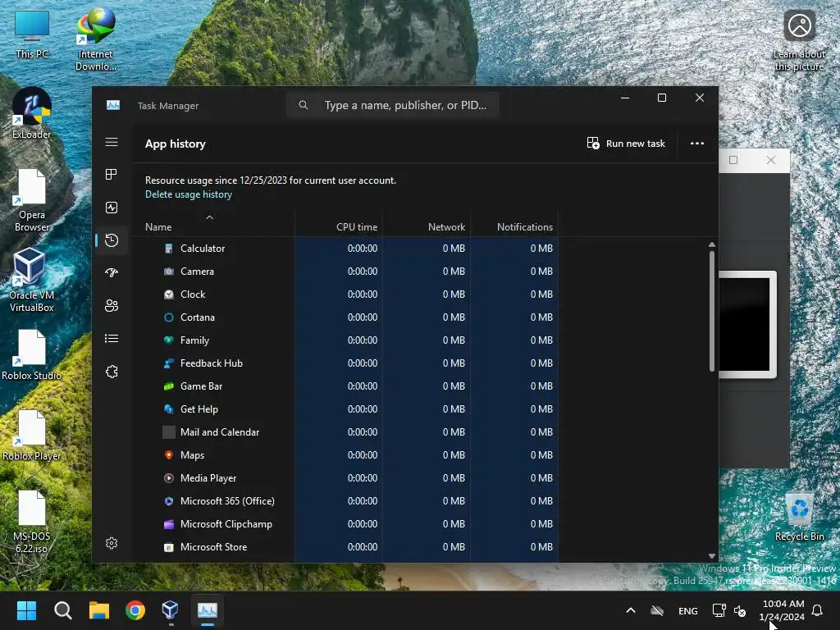Click the scrollbar down arrow in app list
The image size is (840, 630).
712,556
